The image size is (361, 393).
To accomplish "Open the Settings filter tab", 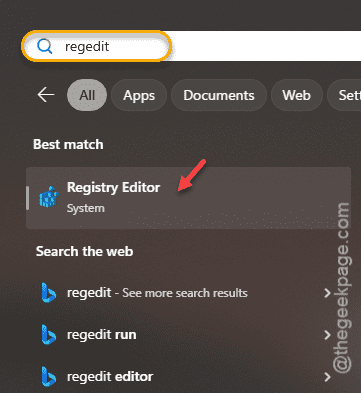I will [344, 95].
